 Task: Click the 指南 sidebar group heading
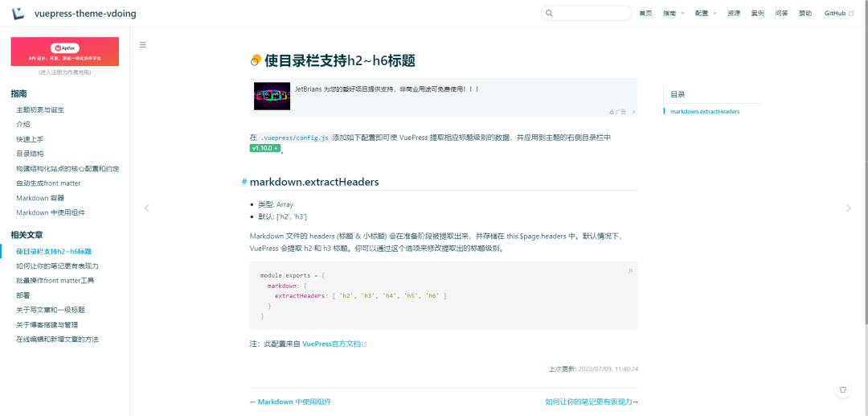point(18,93)
